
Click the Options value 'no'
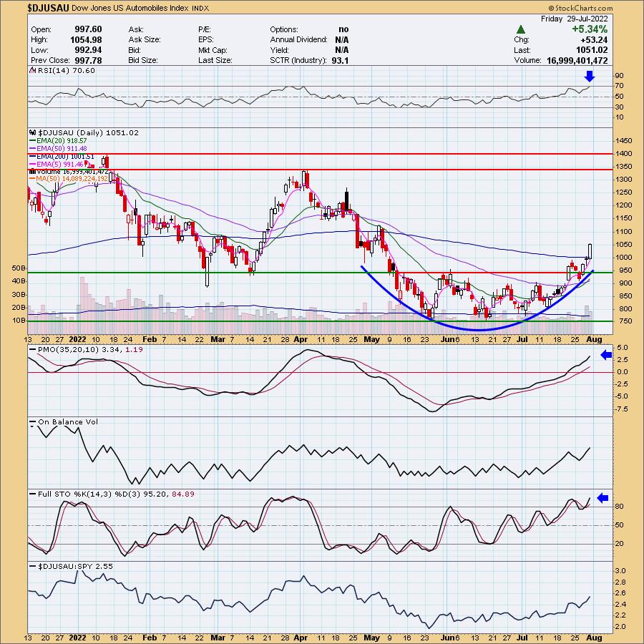(343, 29)
